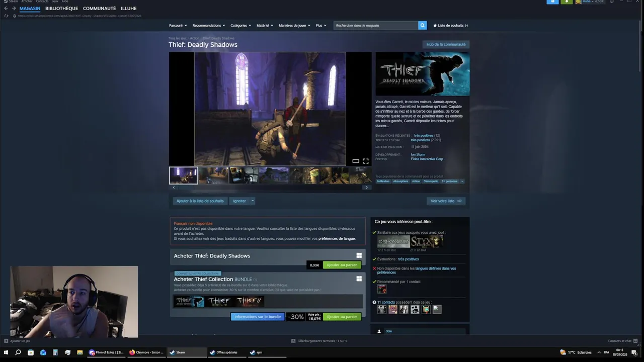The height and width of the screenshot is (362, 644).
Task: Open the green notifications bell button
Action: (x=567, y=2)
